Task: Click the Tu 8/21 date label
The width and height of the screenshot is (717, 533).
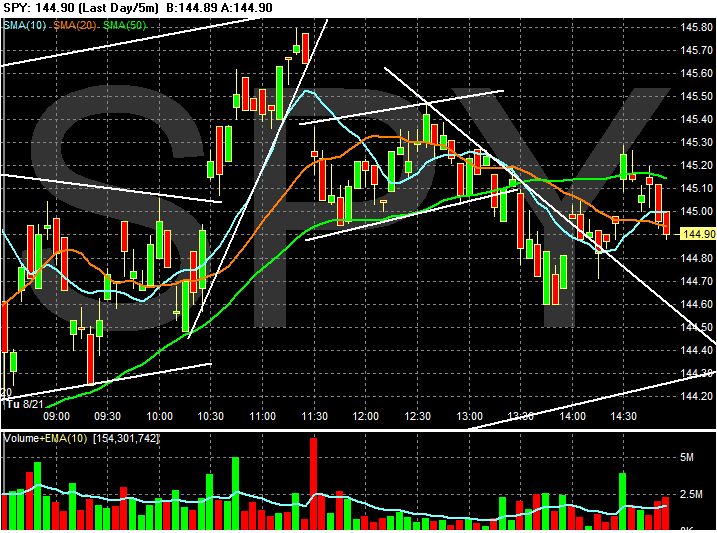Action: (x=26, y=404)
